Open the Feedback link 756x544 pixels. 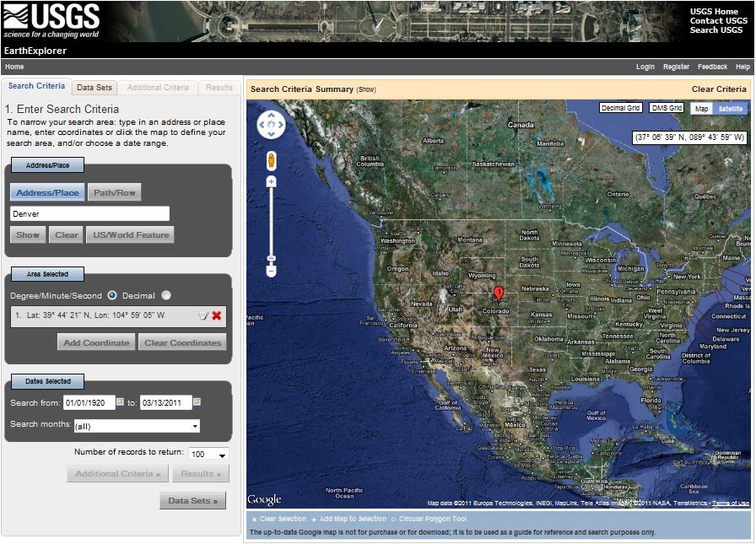[712, 67]
